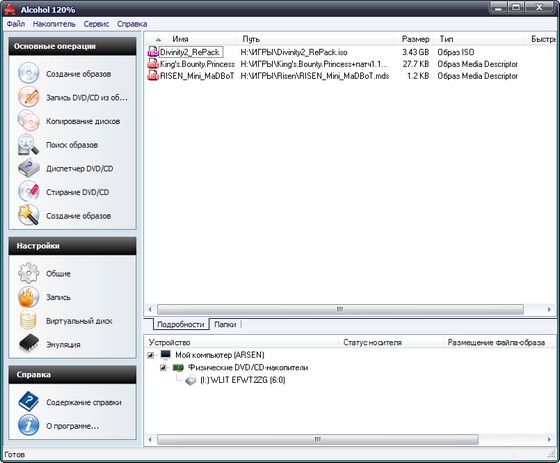Open Общие settings gear icon
Screen dimensions: 560x463
coord(29,273)
